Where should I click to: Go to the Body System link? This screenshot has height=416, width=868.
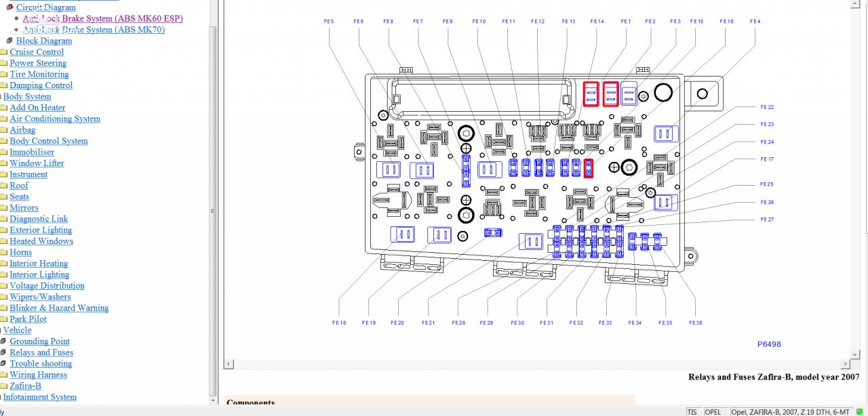[x=27, y=96]
